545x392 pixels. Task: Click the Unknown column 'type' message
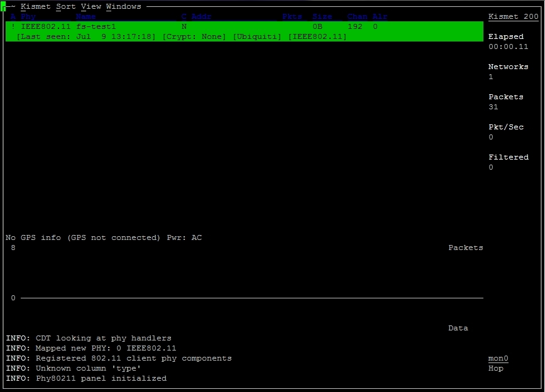click(88, 368)
